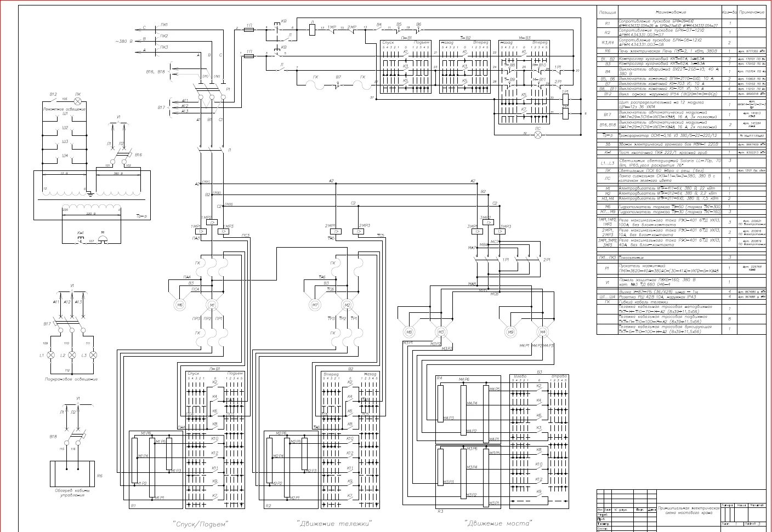Click the ЛС signal lamp symbol in control circuit
Screen dimensions: 772x532
pyautogui.click(x=537, y=134)
